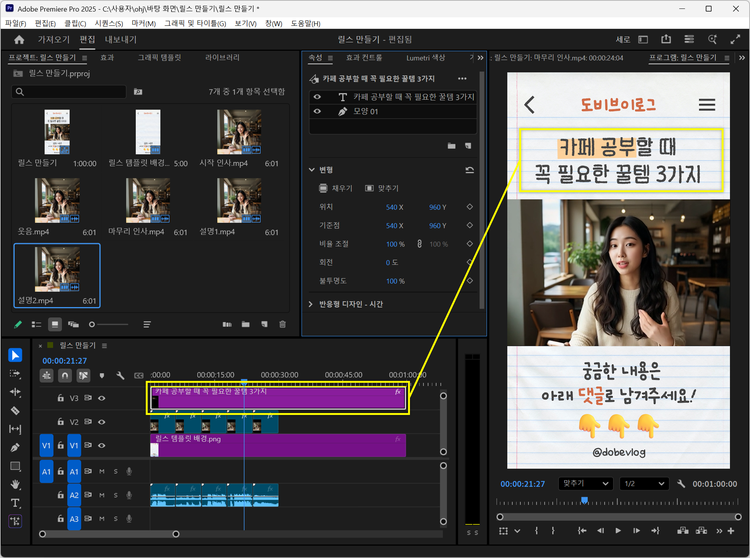
Task: Open the 1/2 playback resolution dropdown
Action: point(644,483)
